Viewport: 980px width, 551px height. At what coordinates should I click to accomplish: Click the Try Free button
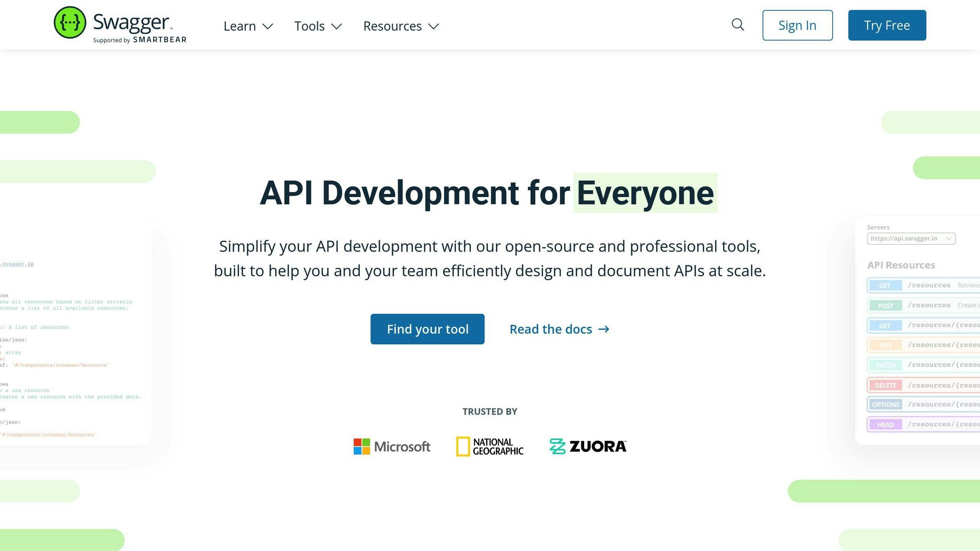887,25
